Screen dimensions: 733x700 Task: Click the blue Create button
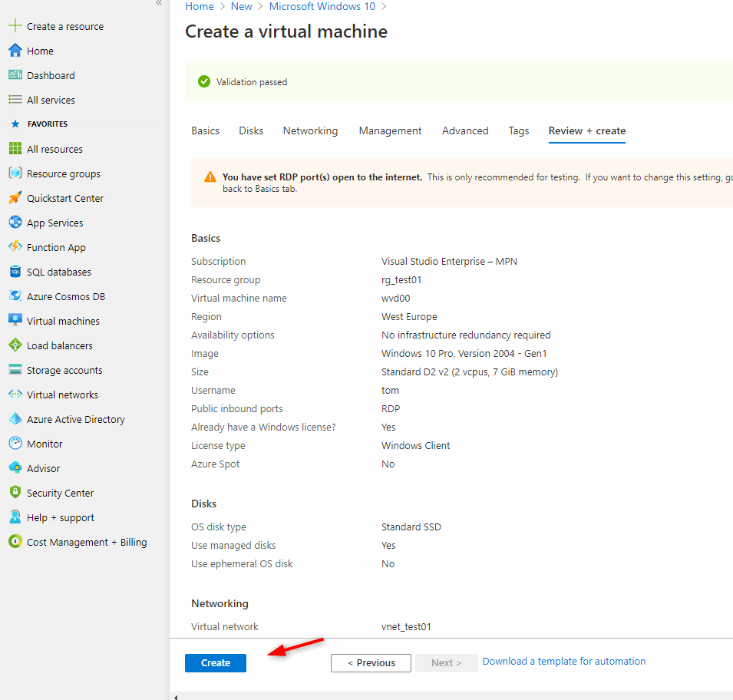[216, 662]
